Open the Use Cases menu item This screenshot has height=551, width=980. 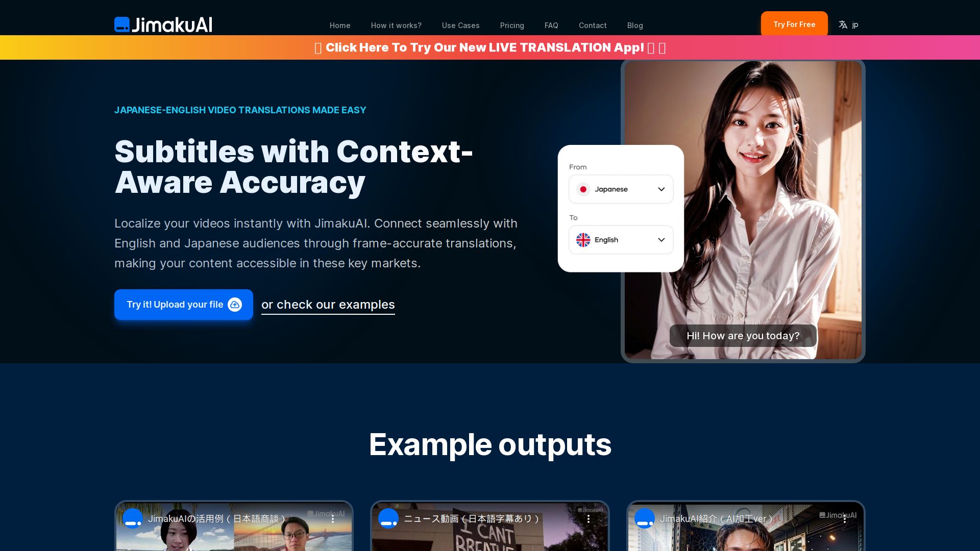point(461,26)
